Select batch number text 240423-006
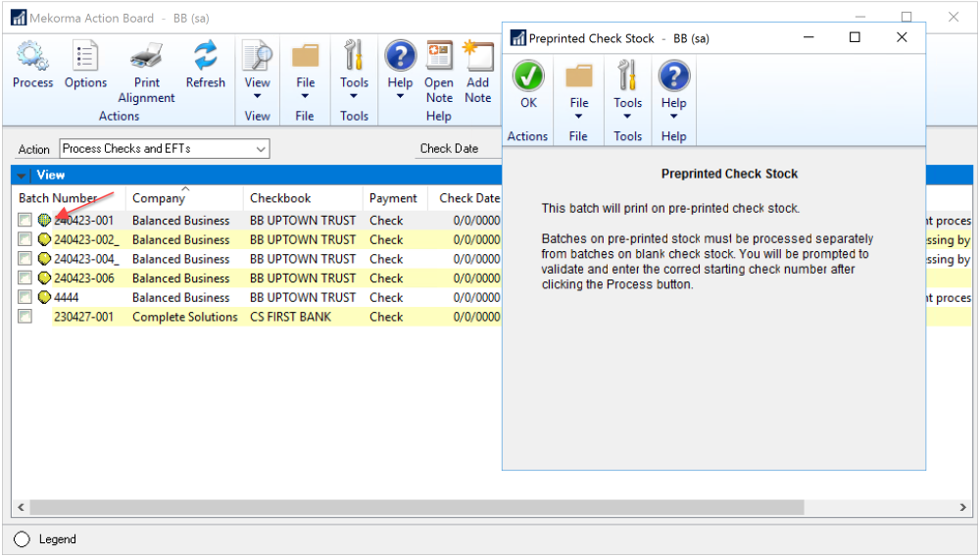This screenshot has height=557, width=980. [83, 278]
